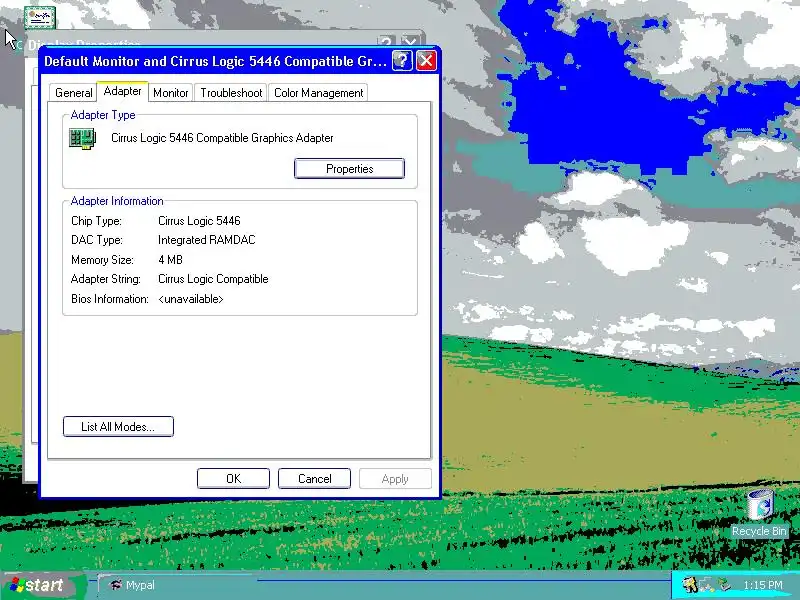
Task: Click the Memory Size label
Action: point(102,260)
